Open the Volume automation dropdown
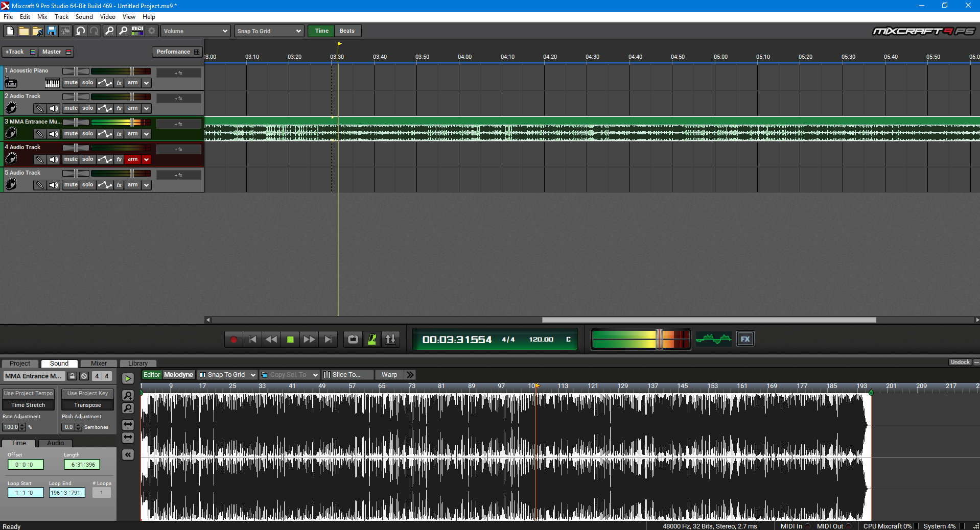 click(196, 31)
